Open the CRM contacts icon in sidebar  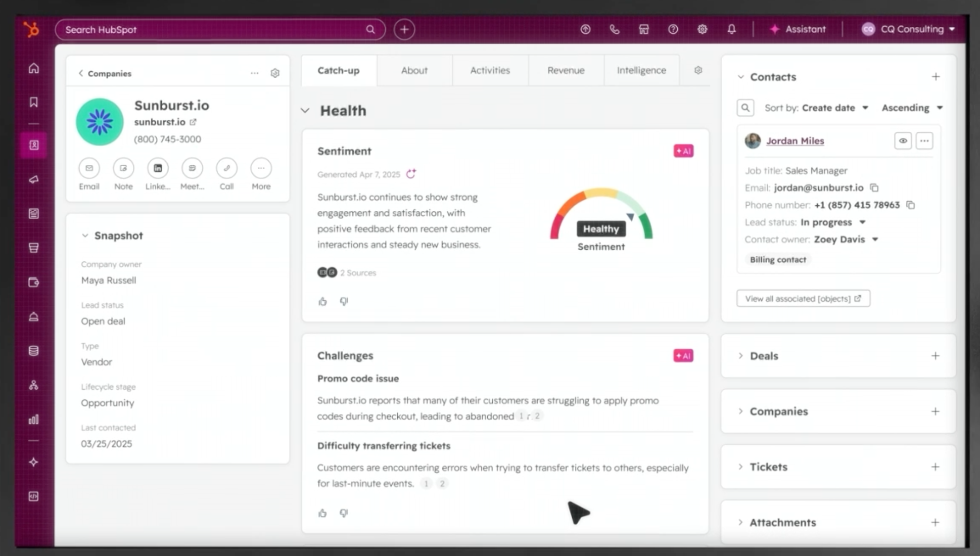(34, 145)
